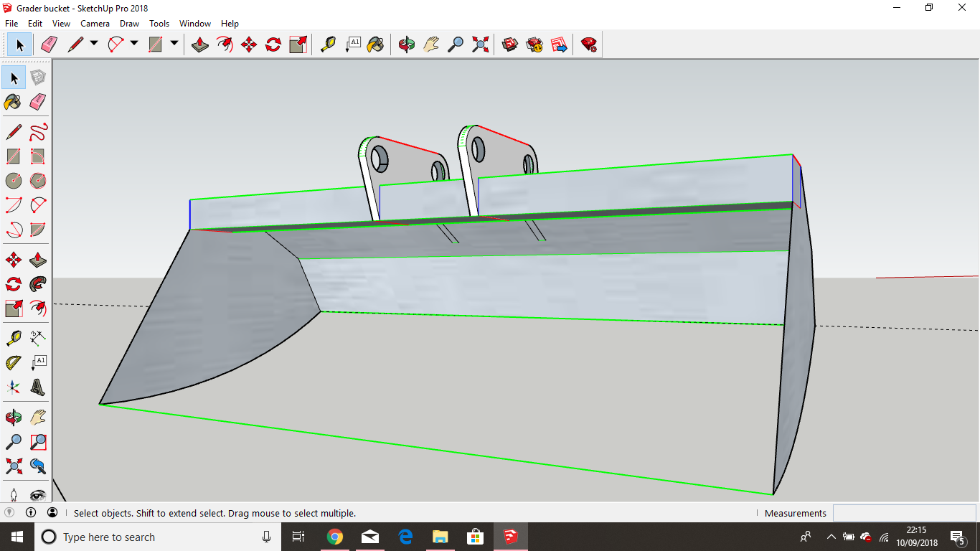
Task: Activate the Scale tool in the top toolbar
Action: tap(298, 44)
